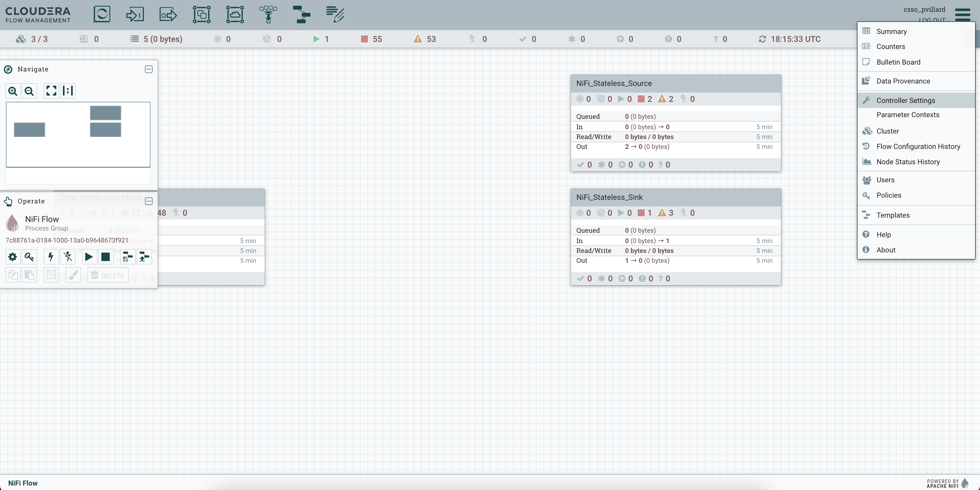Click the NiFi Flow breadcrumb link
This screenshot has height=490, width=980.
tap(23, 483)
